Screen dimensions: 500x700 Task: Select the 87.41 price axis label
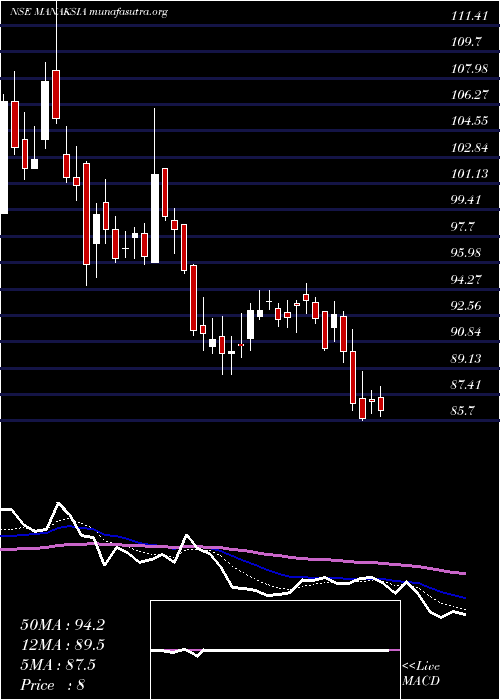466,385
